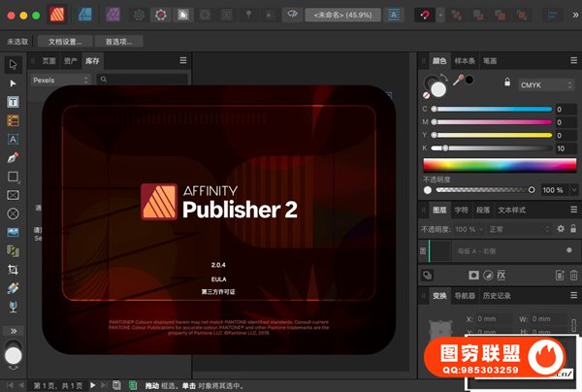Click the layer settings gear icon
This screenshot has width=582, height=392.
coord(560,229)
